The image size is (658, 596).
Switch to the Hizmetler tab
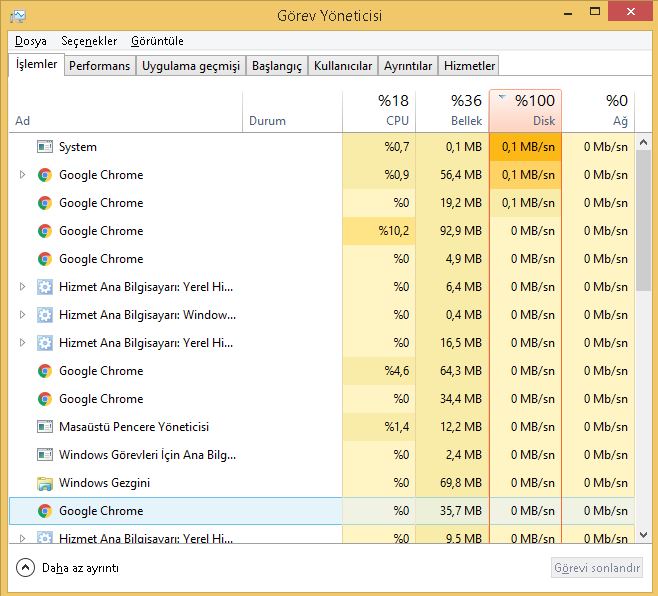pos(469,66)
